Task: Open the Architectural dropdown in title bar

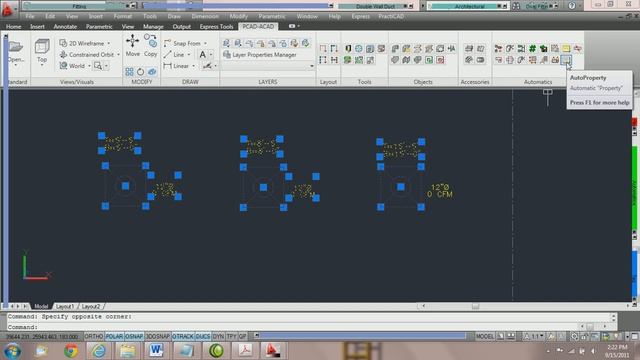Action: click(x=469, y=6)
